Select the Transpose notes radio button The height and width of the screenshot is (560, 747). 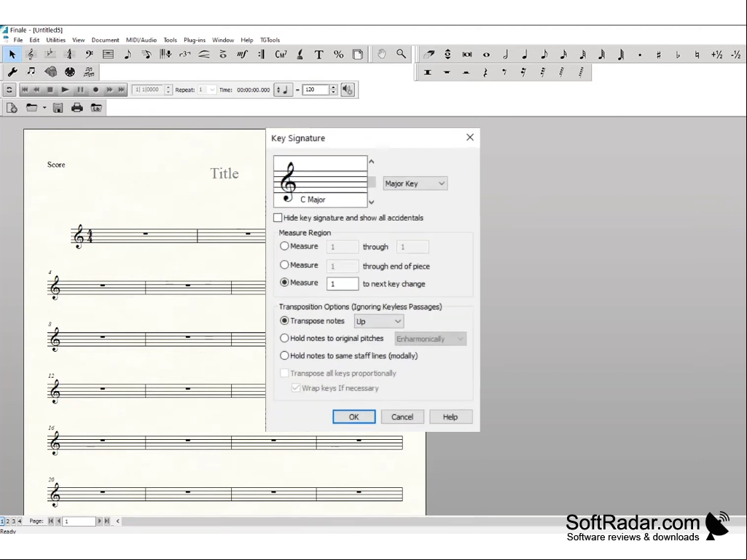point(284,320)
